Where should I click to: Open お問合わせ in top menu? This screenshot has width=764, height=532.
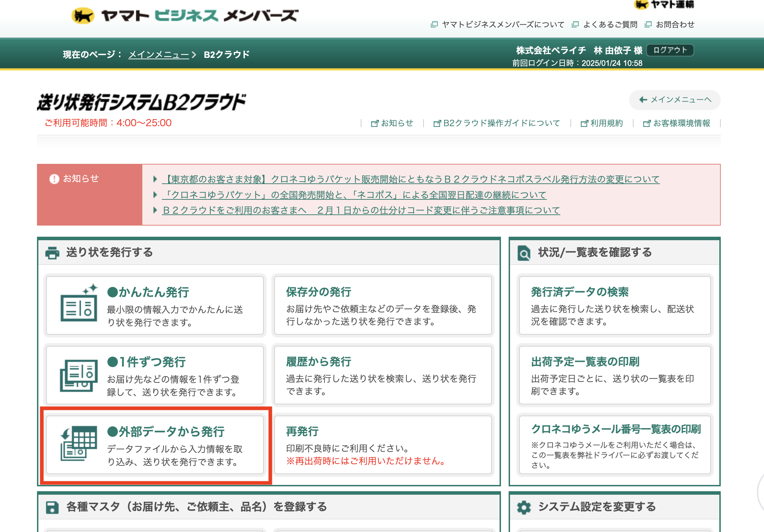tap(675, 24)
